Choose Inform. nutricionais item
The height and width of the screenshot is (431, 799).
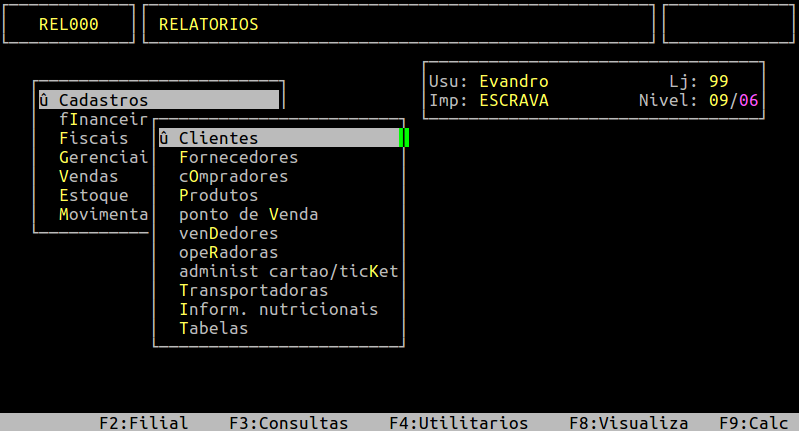278,309
